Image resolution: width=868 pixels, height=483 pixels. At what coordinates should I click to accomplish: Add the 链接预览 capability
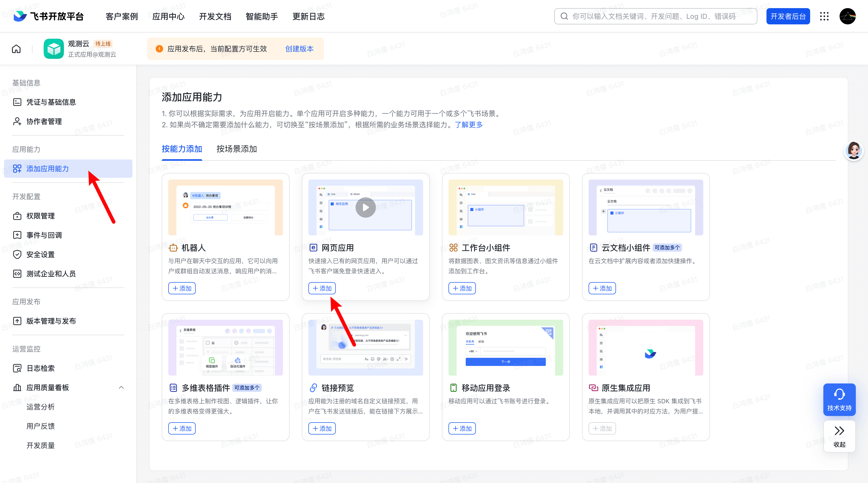click(322, 428)
